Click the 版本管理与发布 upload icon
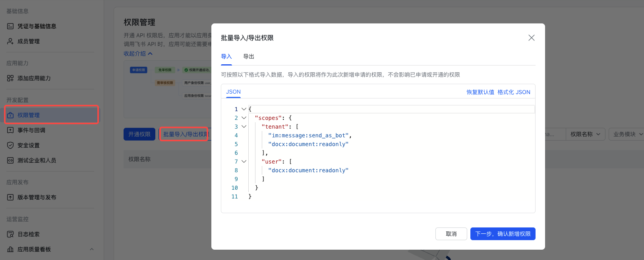The image size is (644, 260). pyautogui.click(x=10, y=197)
